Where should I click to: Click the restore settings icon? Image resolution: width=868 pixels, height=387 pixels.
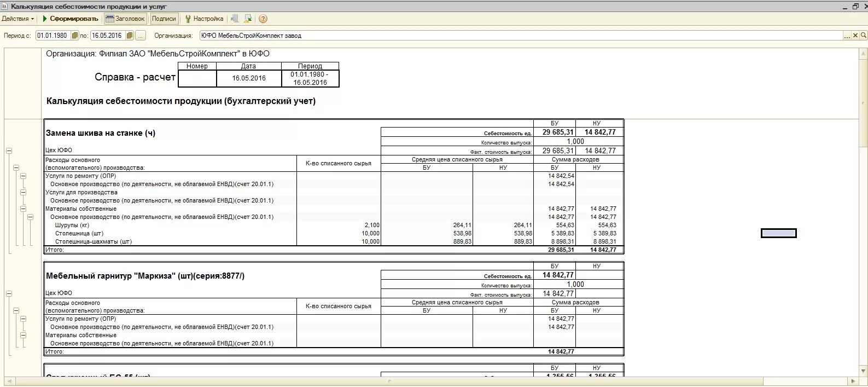[x=248, y=19]
